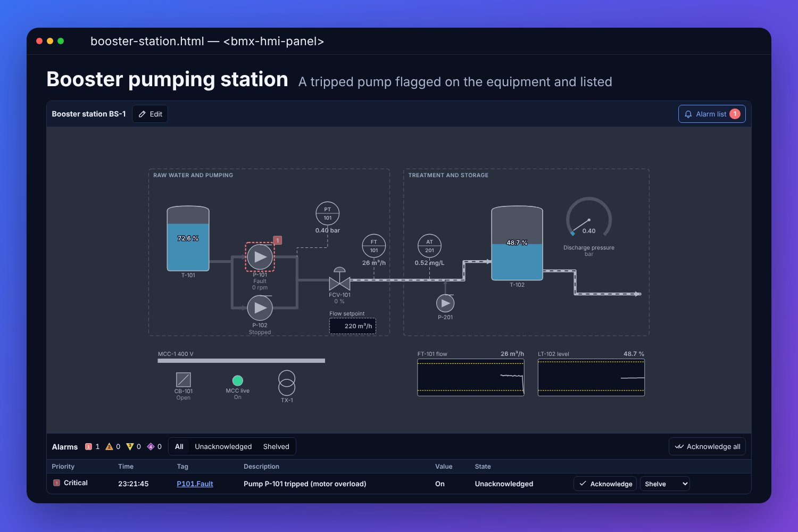Open the FT-101 flow trend chart
Screen dimensions: 798x532
click(471, 377)
